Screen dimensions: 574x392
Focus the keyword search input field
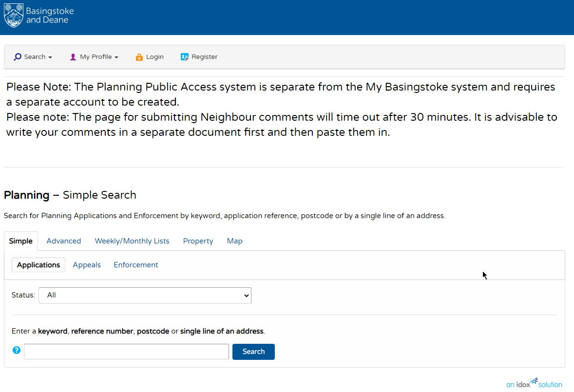click(x=126, y=352)
